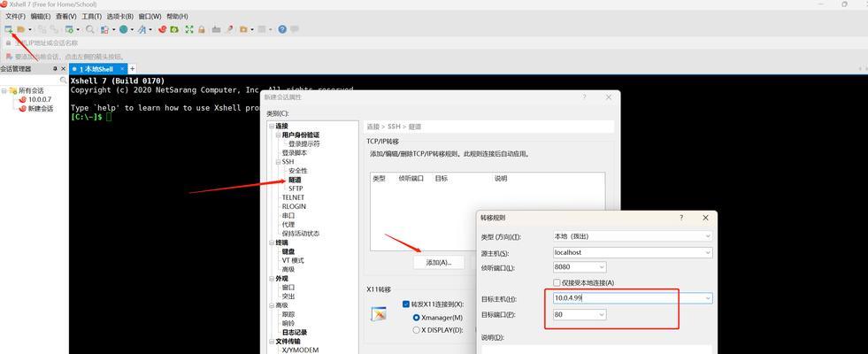Open the dropdown arrow beside the orange folder icon
The width and height of the screenshot is (868, 354).
coord(252,29)
